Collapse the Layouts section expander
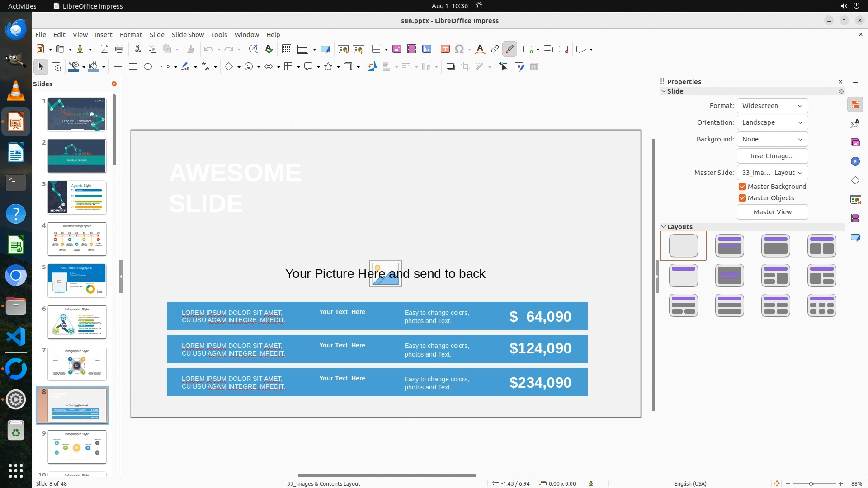This screenshot has height=488, width=868. point(664,227)
